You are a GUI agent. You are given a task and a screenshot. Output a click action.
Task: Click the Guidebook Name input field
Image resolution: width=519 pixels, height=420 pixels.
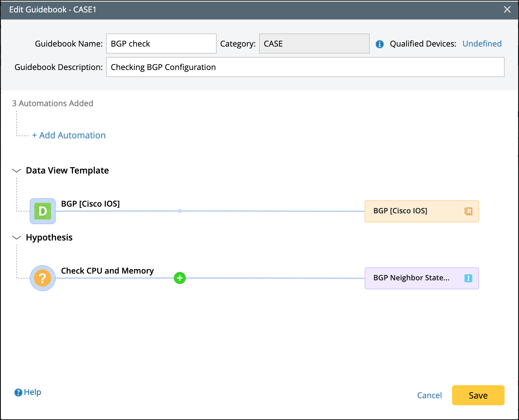pyautogui.click(x=161, y=44)
